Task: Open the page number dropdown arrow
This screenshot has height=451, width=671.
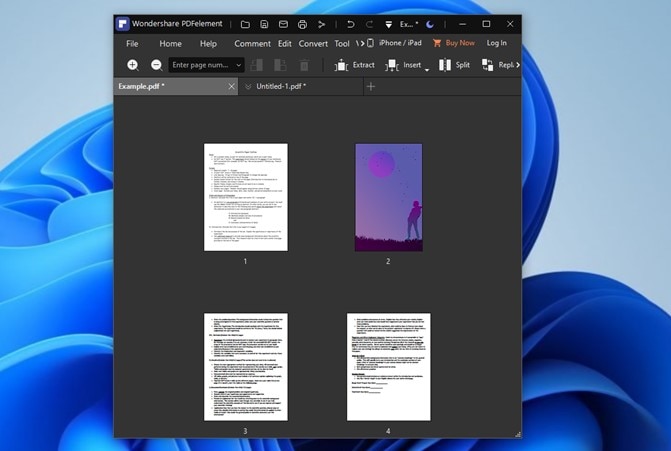Action: [x=239, y=65]
